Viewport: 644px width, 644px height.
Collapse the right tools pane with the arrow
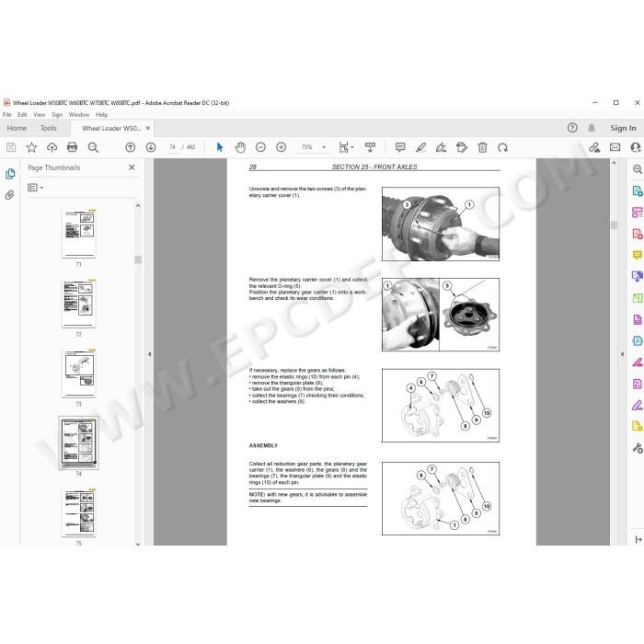click(x=622, y=353)
